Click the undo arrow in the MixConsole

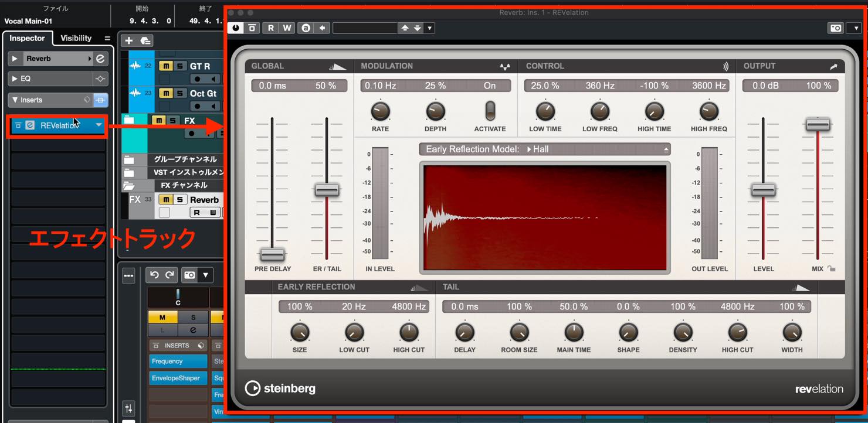coord(154,275)
